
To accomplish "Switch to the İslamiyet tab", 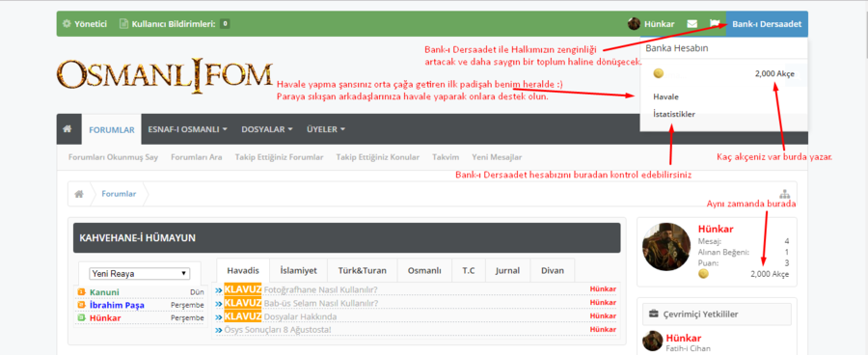I will [298, 270].
